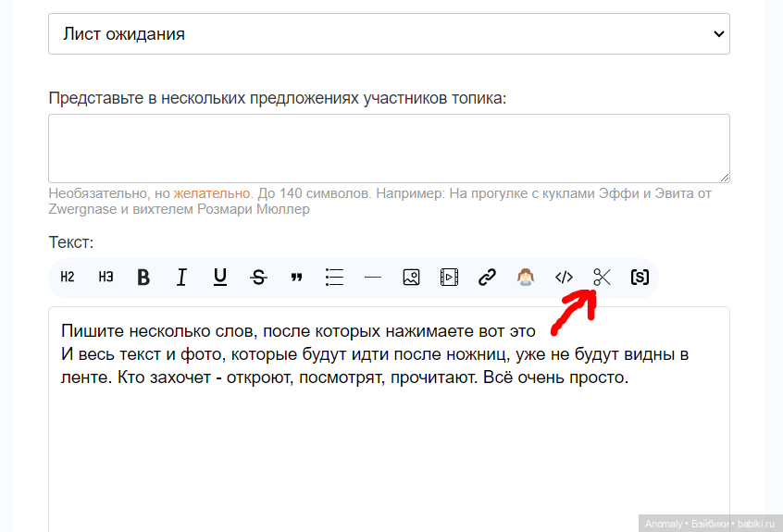Apply H3 heading formatting

pos(106,277)
